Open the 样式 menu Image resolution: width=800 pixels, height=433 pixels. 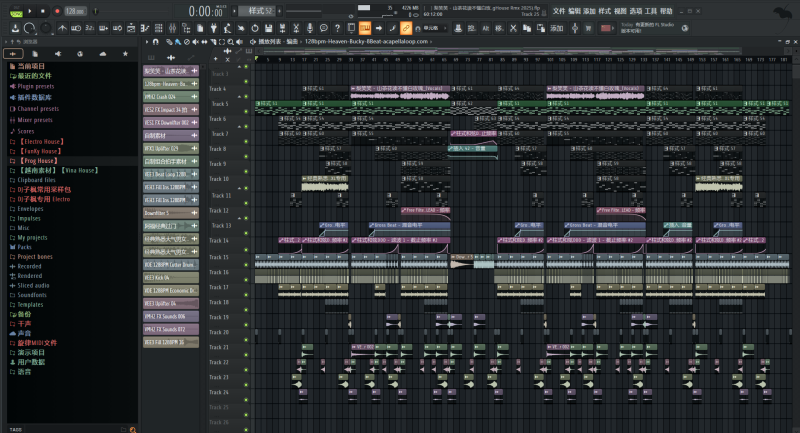click(x=605, y=11)
